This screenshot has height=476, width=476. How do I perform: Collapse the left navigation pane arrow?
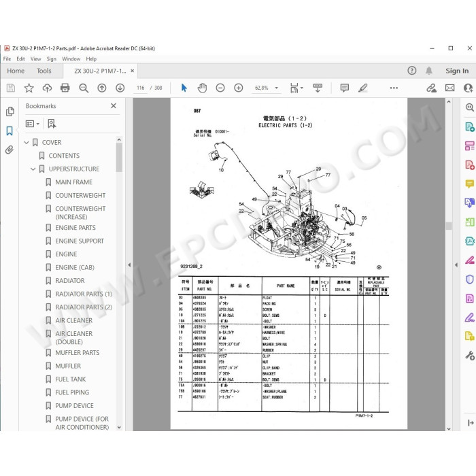tap(129, 265)
